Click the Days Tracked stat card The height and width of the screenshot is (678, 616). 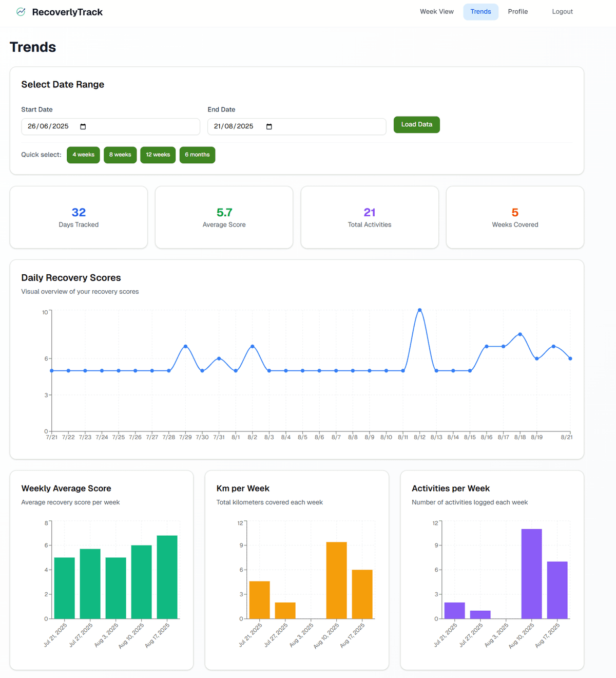(x=79, y=217)
